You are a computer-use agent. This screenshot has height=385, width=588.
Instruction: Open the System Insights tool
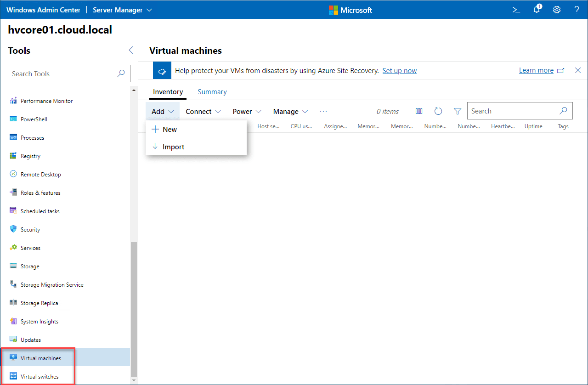coord(65,322)
